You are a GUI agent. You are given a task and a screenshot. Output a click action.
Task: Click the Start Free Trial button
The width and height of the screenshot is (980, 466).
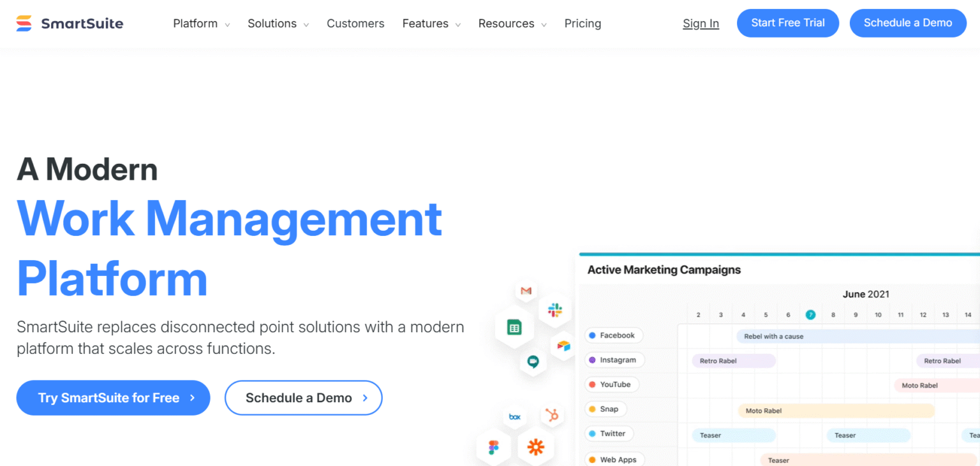788,23
